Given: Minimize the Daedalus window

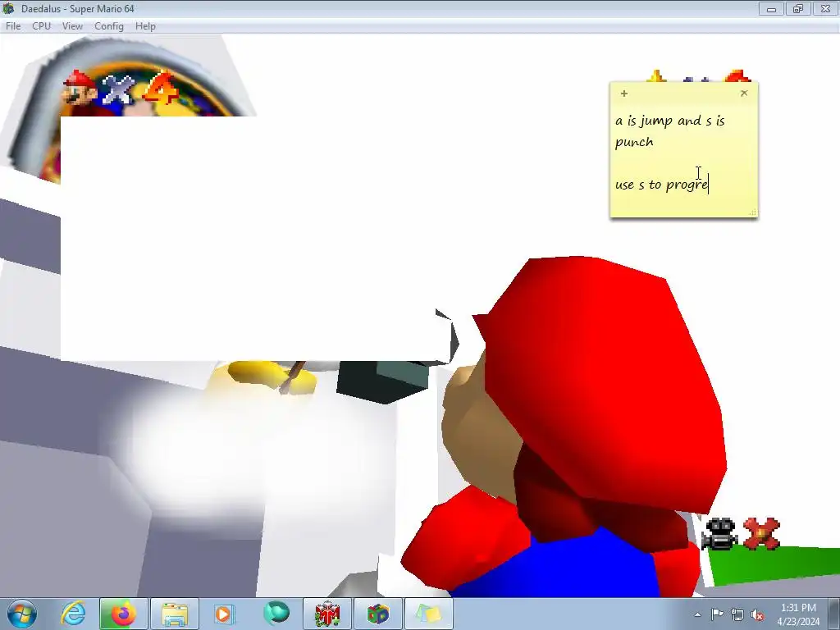Looking at the screenshot, I should tap(771, 8).
